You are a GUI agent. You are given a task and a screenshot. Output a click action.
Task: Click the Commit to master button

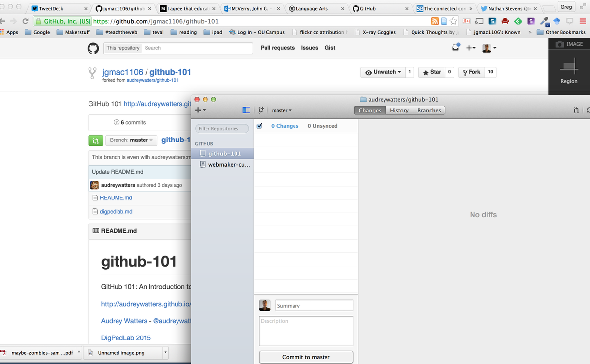coord(306,357)
